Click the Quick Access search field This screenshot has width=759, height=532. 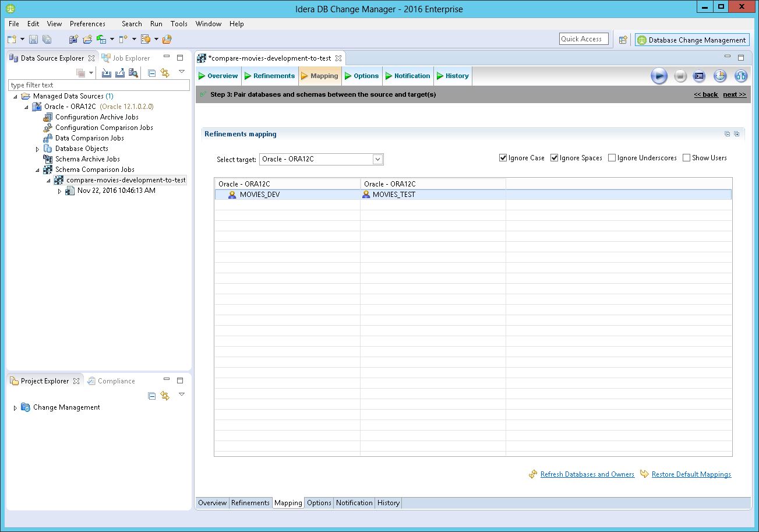[x=584, y=39]
